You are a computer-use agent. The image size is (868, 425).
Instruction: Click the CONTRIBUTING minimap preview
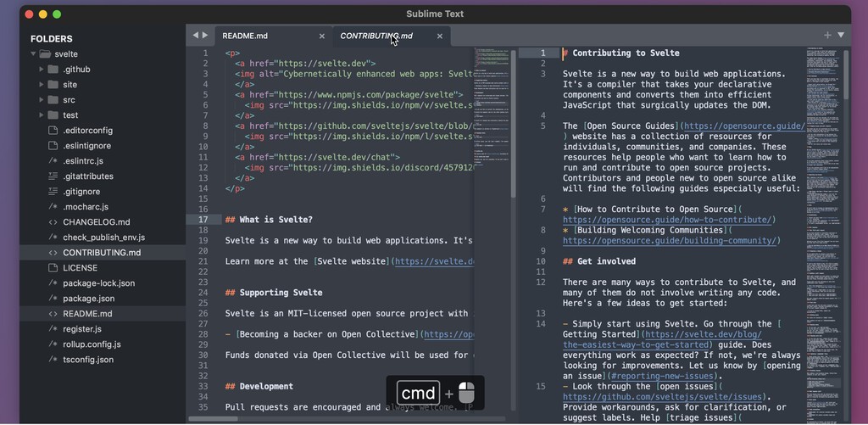[x=823, y=236]
